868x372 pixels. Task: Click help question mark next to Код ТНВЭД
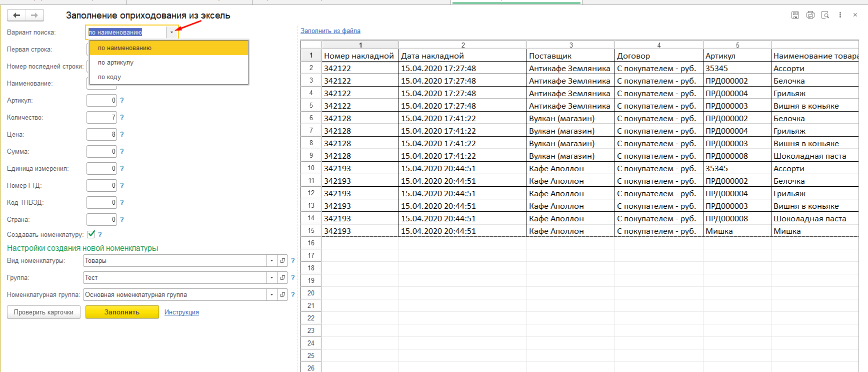pyautogui.click(x=122, y=202)
